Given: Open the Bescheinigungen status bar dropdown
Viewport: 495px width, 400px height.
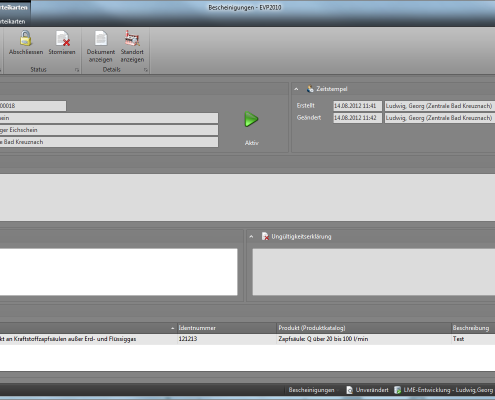Looking at the screenshot, I should 338,390.
